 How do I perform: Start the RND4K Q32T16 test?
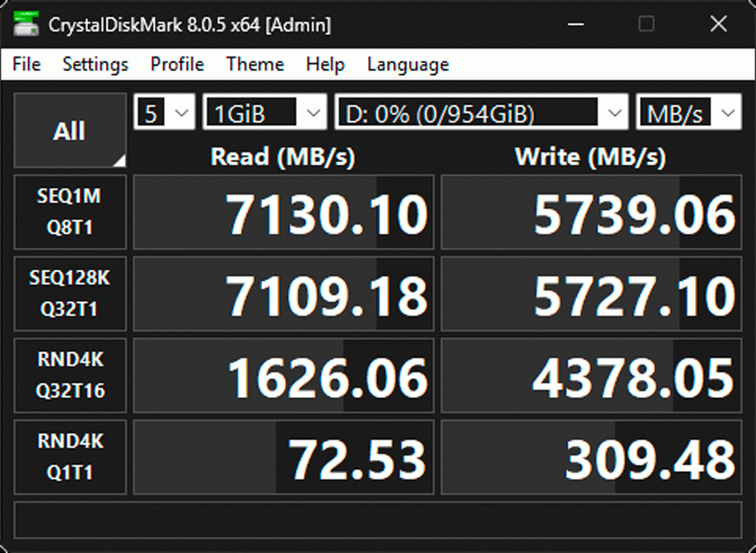pos(70,375)
